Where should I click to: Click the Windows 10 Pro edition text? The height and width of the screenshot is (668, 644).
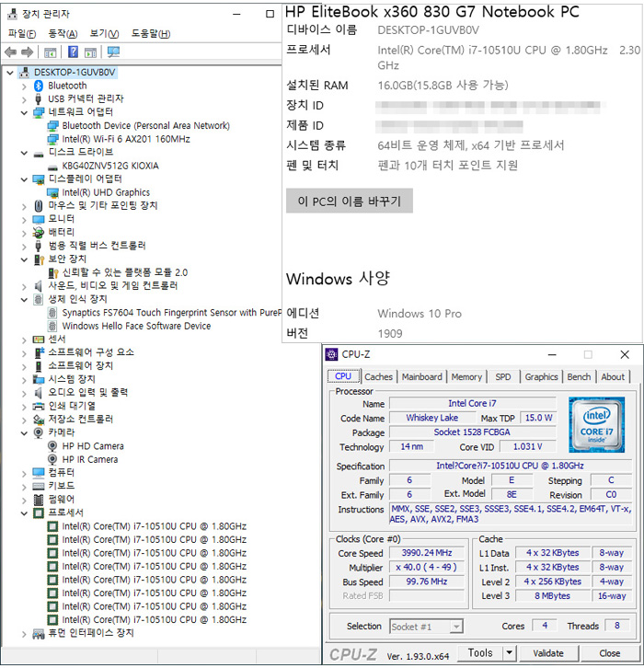pos(420,314)
